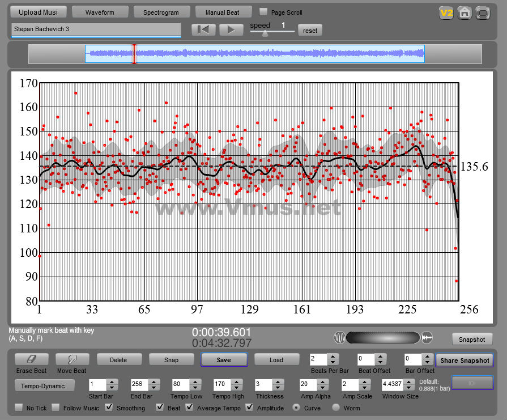Switch to the Spectrogram view

pos(161,12)
